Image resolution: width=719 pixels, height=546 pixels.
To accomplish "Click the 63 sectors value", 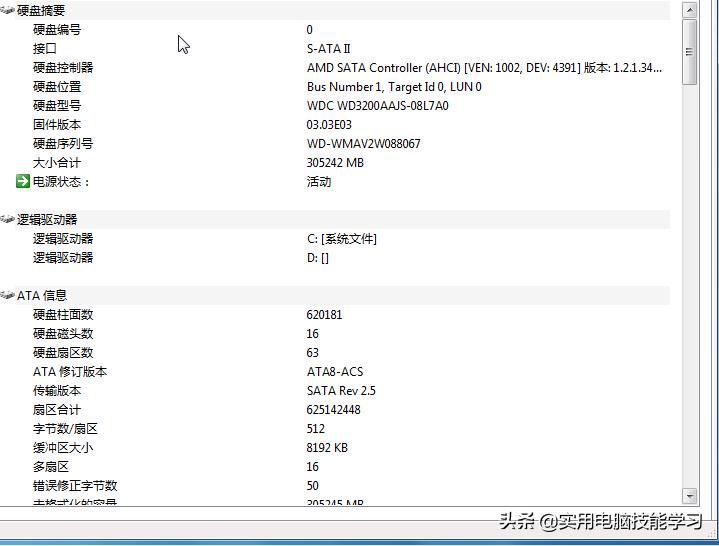I will point(312,353).
